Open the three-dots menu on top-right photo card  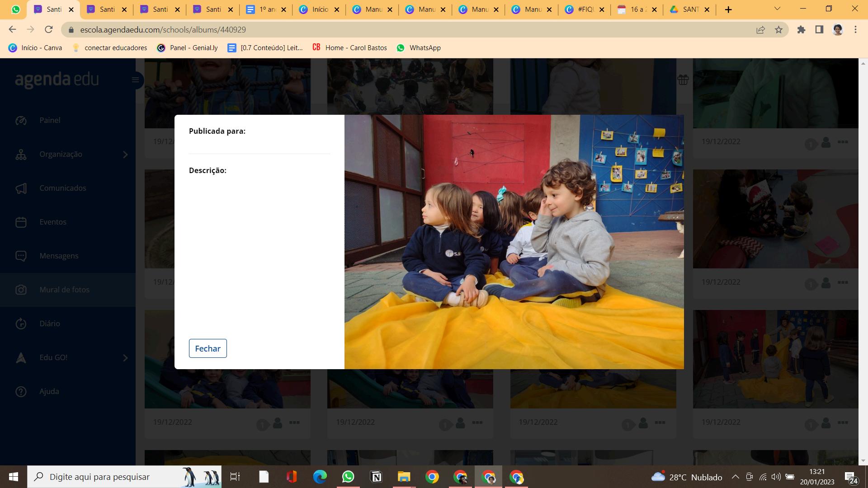842,142
